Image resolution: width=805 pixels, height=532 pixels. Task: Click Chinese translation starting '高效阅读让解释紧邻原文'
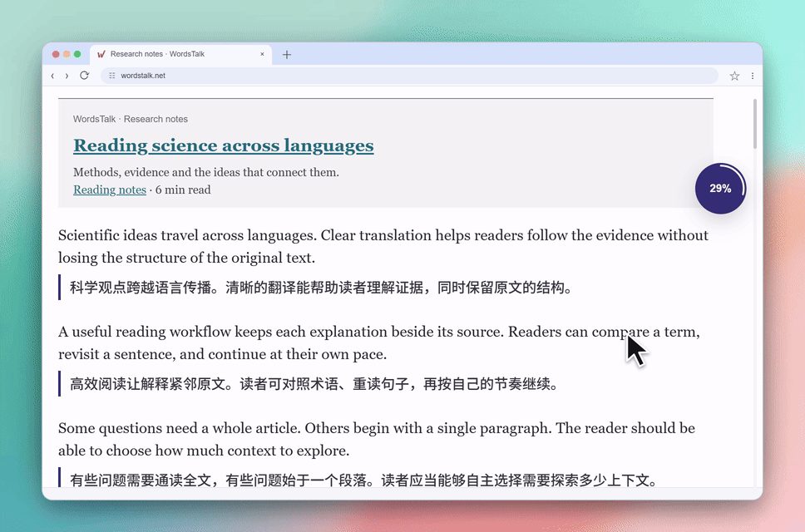pyautogui.click(x=314, y=384)
